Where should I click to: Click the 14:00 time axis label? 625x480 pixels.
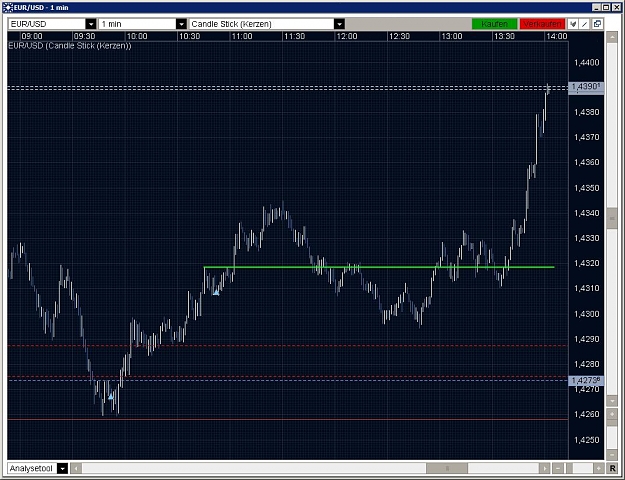point(556,36)
